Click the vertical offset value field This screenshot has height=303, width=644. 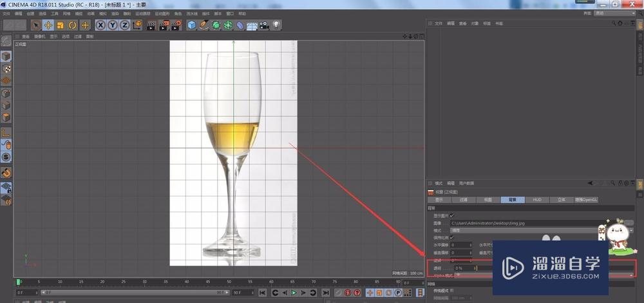point(461,253)
